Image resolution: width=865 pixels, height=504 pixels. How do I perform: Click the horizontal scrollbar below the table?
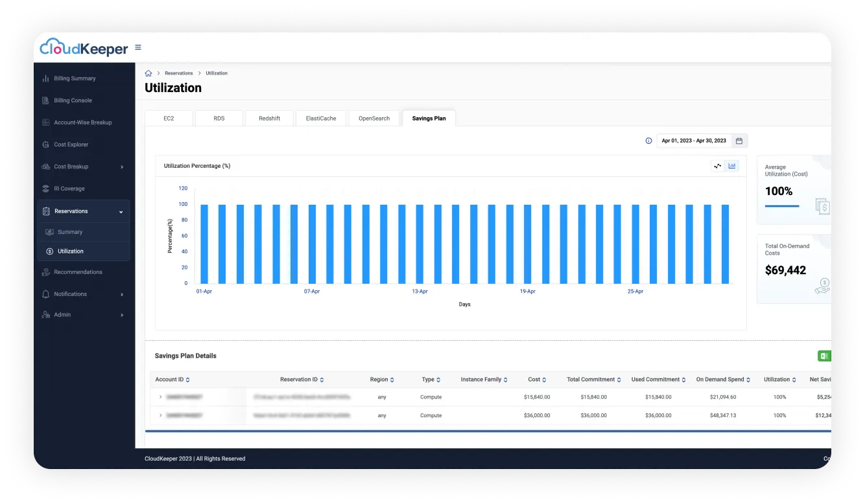(x=486, y=430)
